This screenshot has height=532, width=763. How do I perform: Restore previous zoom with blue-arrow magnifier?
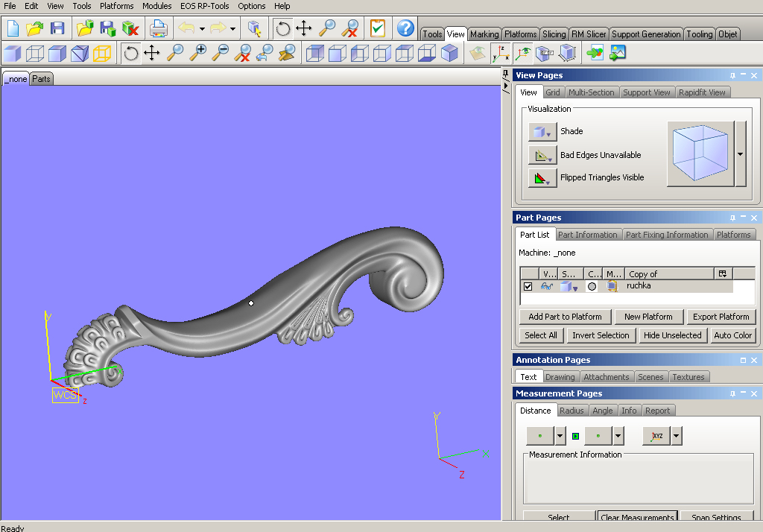pyautogui.click(x=265, y=53)
